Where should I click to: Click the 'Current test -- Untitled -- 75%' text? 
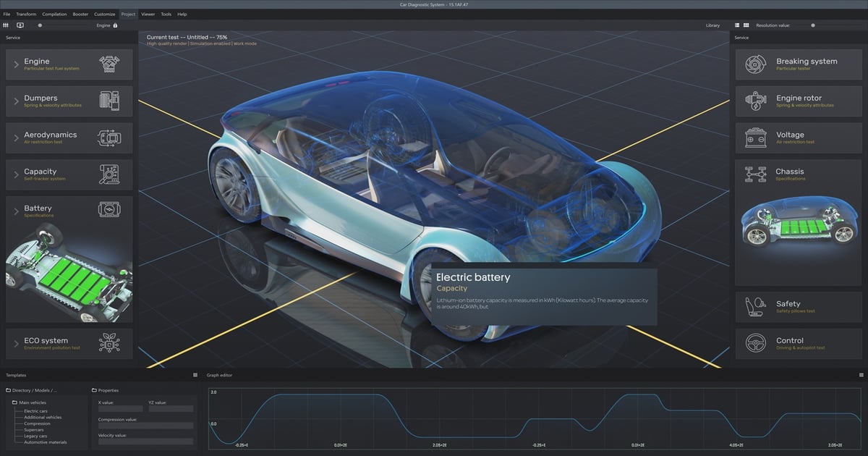point(187,36)
